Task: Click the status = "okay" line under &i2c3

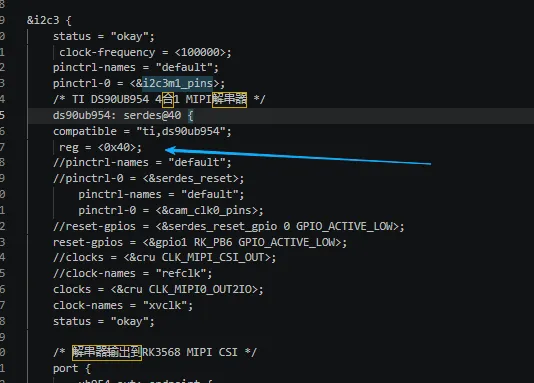Action: click(104, 36)
